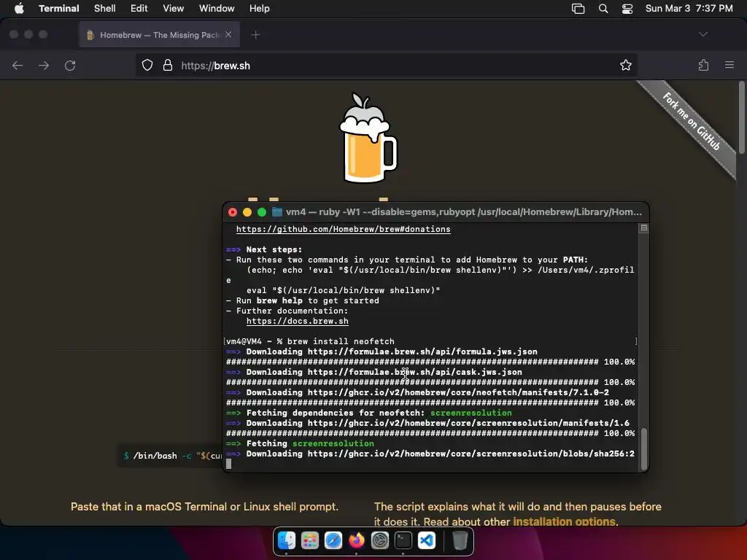This screenshot has width=747, height=560.
Task: Open the Edit menu
Action: click(139, 9)
